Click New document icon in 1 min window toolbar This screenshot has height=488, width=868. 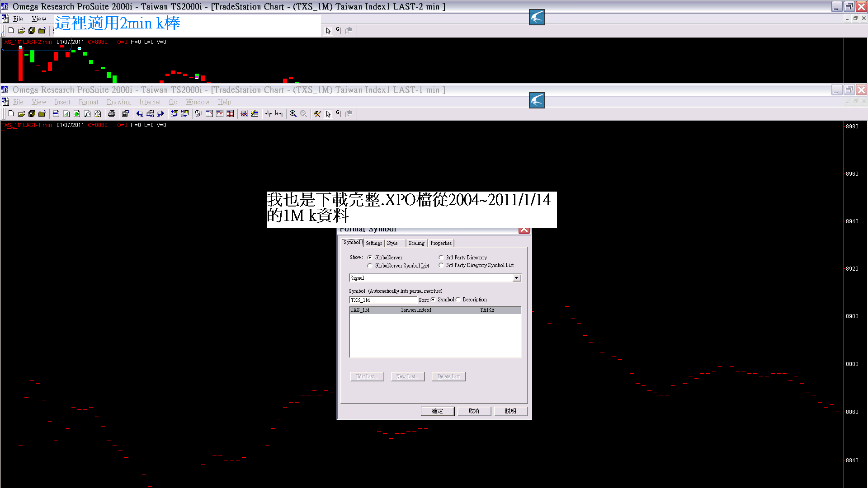coord(11,113)
